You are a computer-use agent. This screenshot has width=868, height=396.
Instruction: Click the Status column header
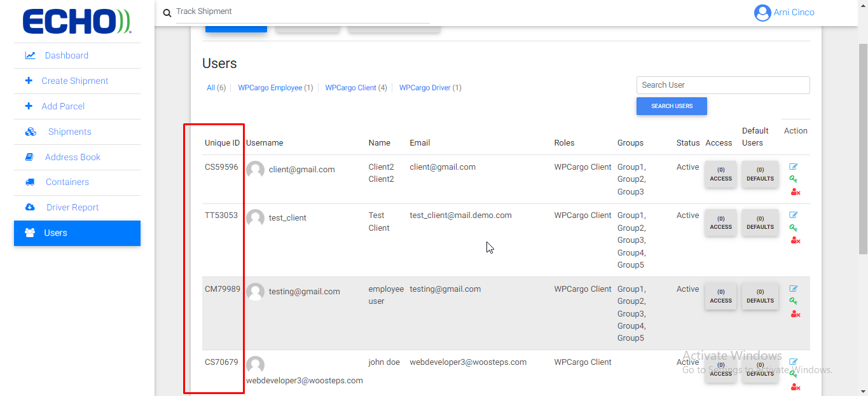click(688, 143)
